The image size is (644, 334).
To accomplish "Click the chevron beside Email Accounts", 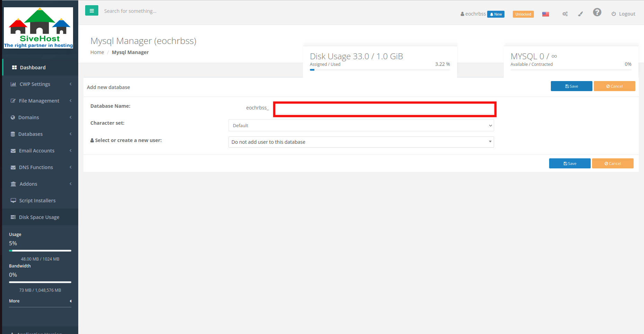I will click(71, 150).
